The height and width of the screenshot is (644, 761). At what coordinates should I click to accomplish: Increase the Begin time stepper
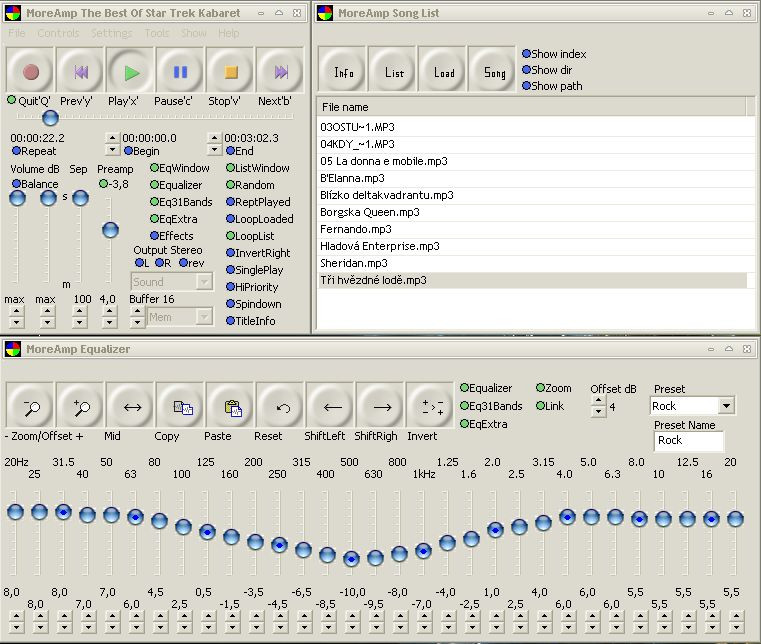pos(112,138)
